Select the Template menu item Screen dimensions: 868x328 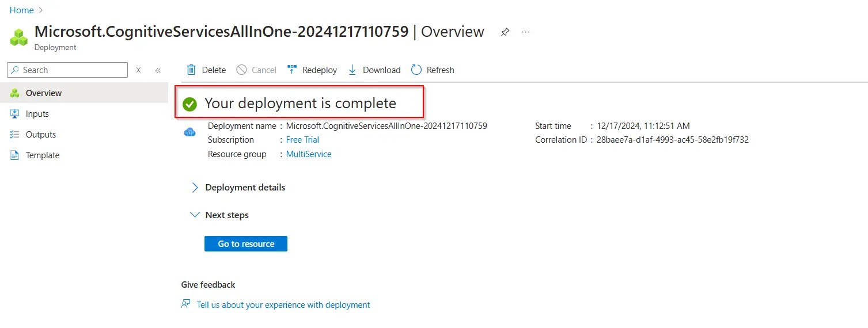pos(42,155)
